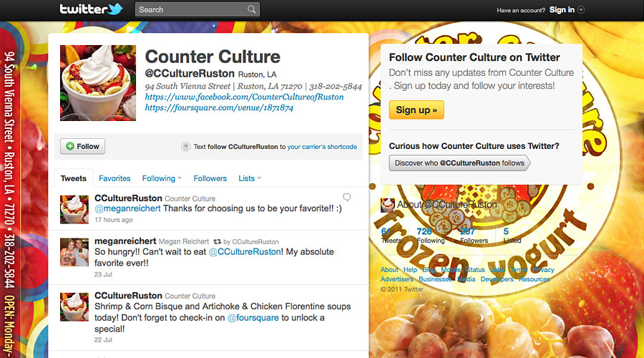The width and height of the screenshot is (644, 358).
Task: Expand the Lists tab dropdown
Action: click(x=259, y=178)
